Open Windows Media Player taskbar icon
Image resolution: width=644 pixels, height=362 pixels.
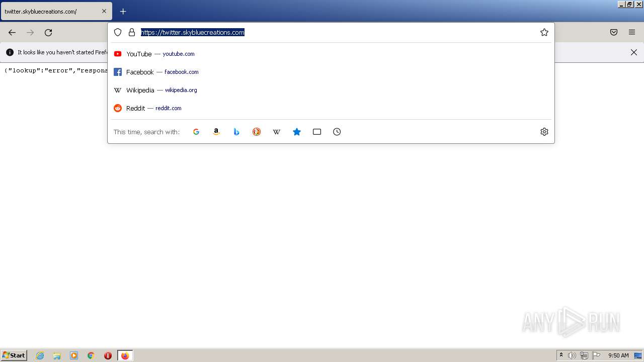74,355
